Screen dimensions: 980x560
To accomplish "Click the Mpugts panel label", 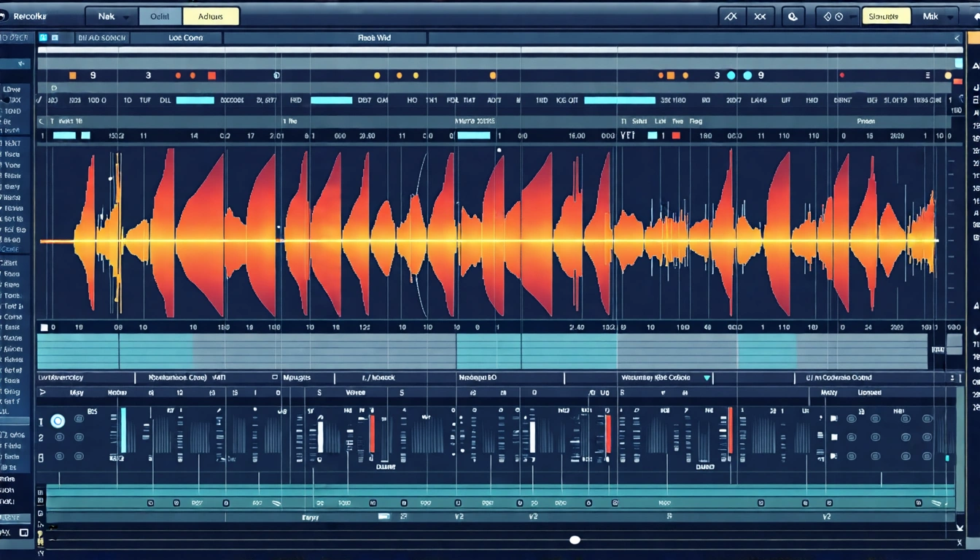I will coord(297,378).
